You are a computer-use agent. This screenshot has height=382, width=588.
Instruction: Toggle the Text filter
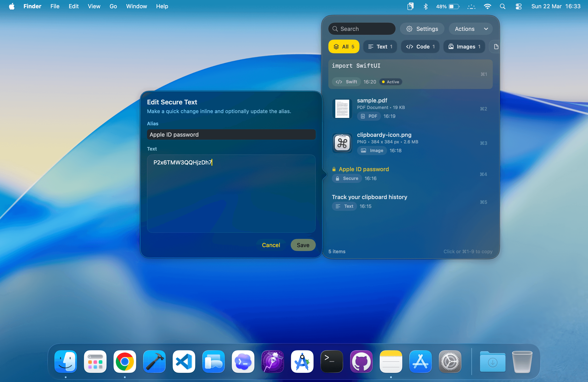[380, 47]
